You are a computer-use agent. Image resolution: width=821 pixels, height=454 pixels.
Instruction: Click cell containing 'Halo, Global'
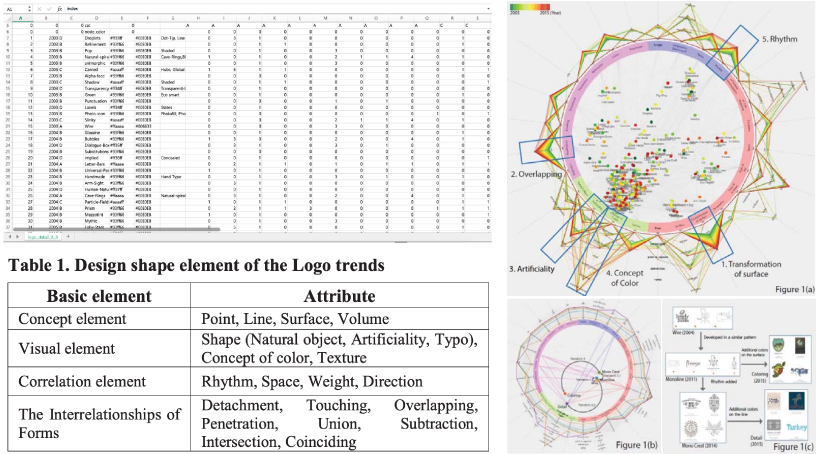(173, 70)
